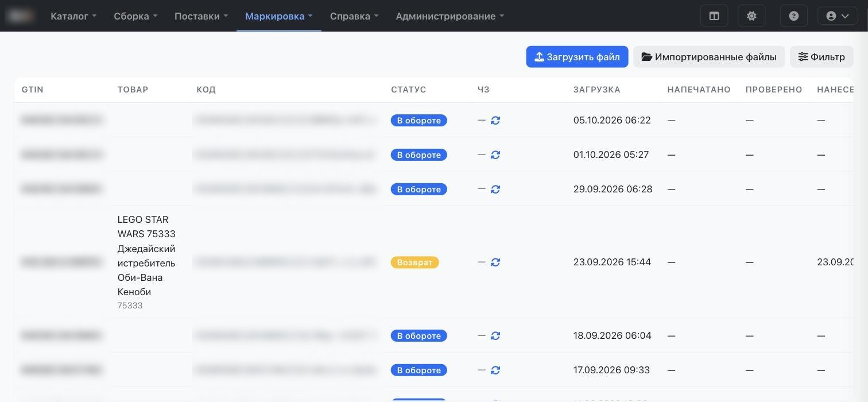Refresh ЧЗ status for 01.10.2026 05:27 row
Screen dimensions: 868x402
click(495, 155)
